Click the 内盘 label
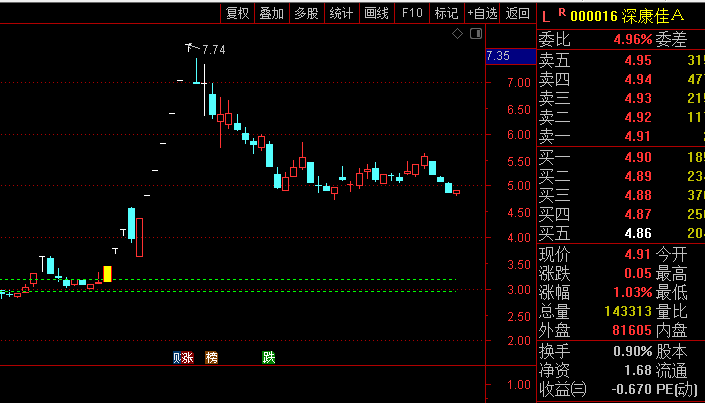705x403 pixels. point(671,331)
